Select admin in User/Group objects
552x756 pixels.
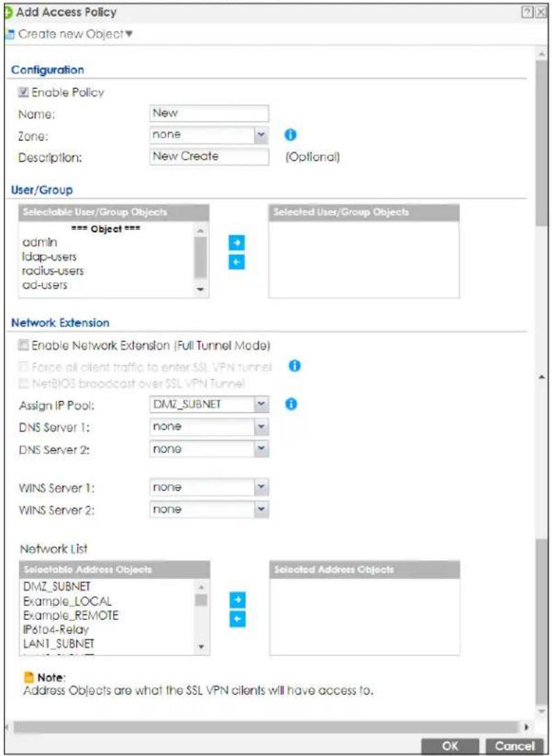tap(39, 242)
